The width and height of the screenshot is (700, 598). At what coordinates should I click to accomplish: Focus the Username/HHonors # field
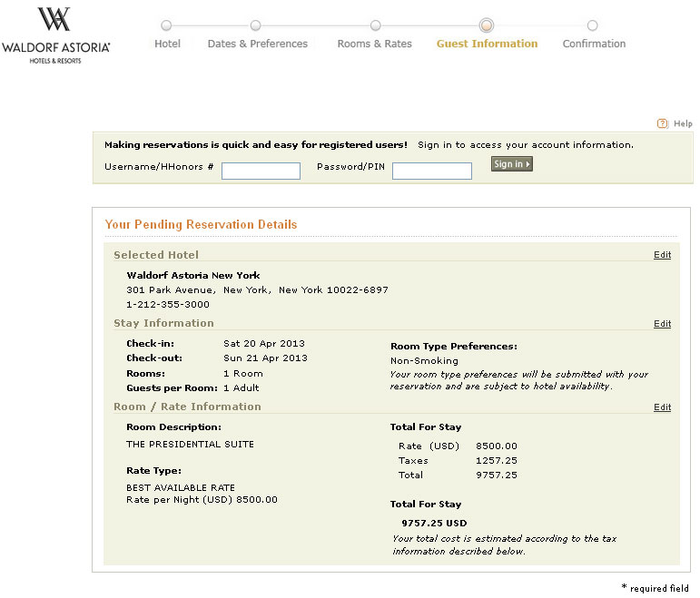coord(261,171)
